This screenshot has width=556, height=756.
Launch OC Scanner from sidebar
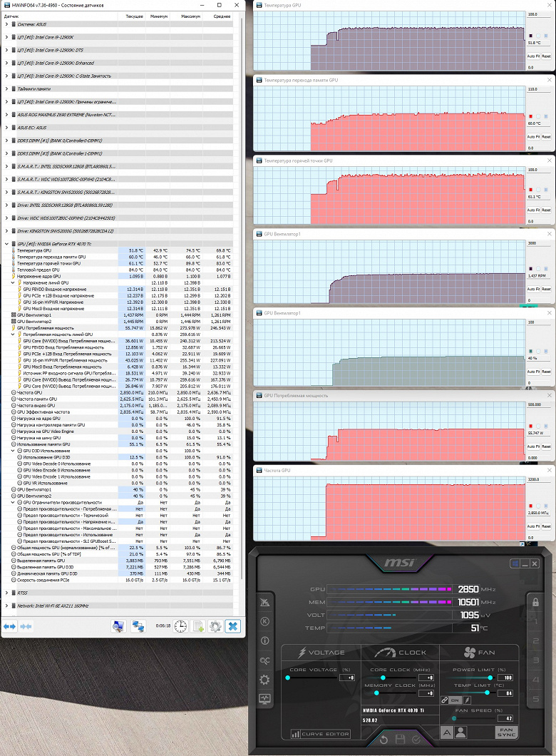click(x=264, y=660)
